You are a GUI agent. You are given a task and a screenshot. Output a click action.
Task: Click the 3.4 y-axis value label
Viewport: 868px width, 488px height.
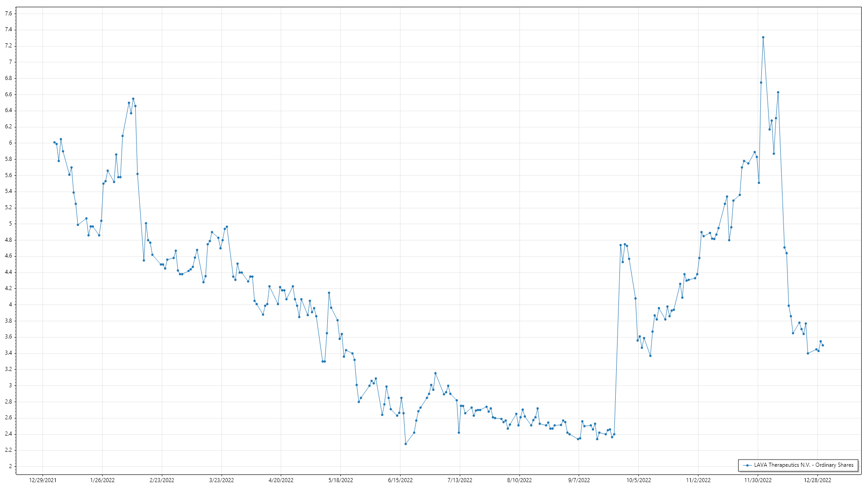pyautogui.click(x=9, y=353)
